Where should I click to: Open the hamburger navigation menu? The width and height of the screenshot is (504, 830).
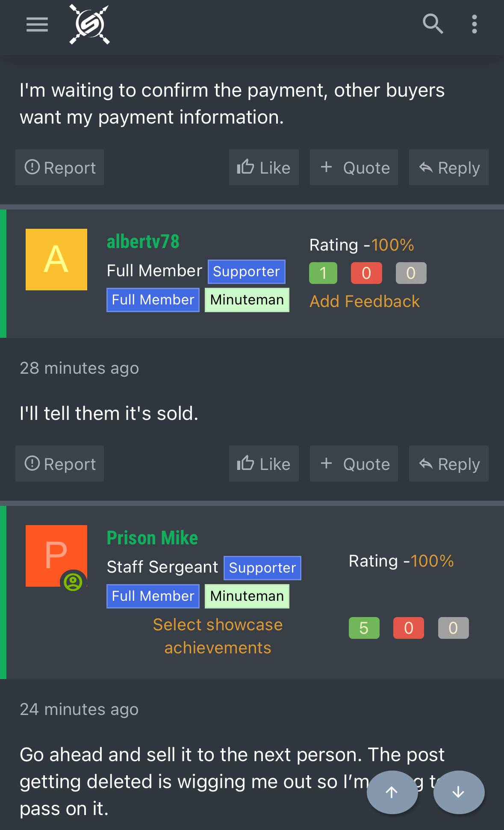[x=37, y=24]
